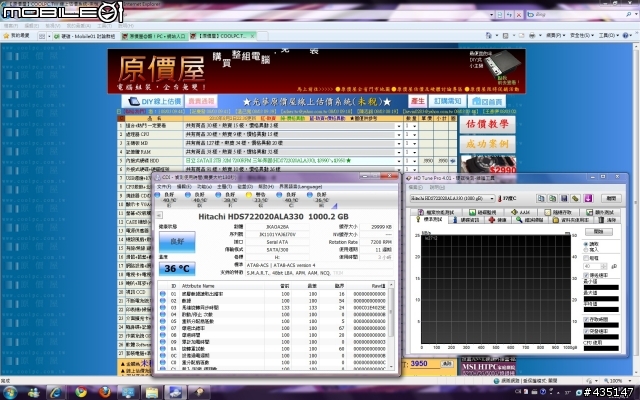The height and width of the screenshot is (400, 640).
Task: Expand 主機板 MB product dropdown on webpage
Action: coord(399,143)
